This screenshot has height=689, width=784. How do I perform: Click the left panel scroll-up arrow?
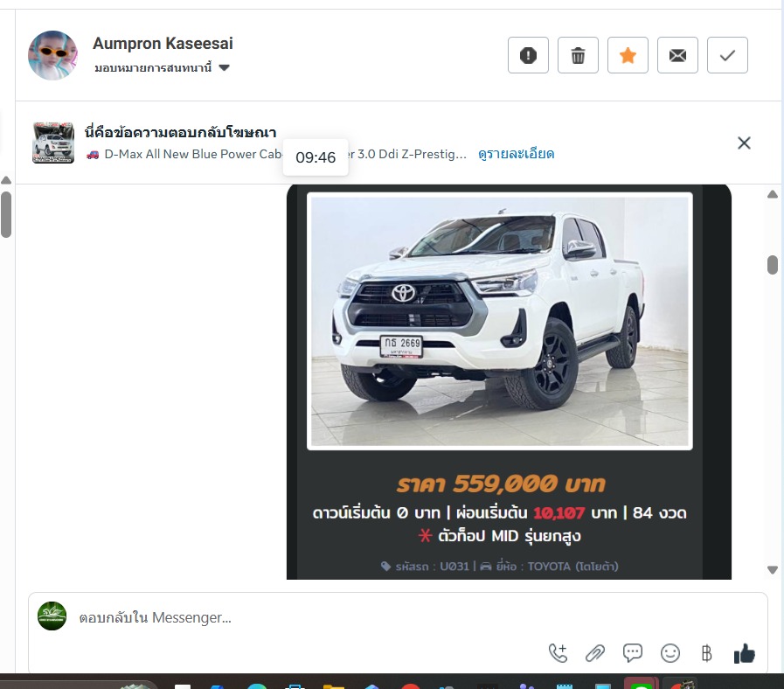click(6, 180)
